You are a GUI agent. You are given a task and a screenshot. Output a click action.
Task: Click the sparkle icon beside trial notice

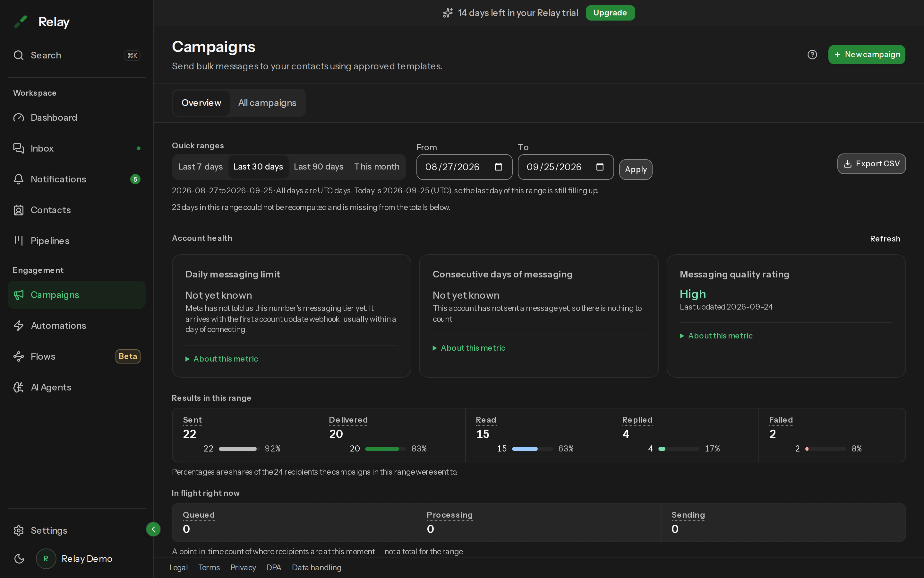click(448, 13)
